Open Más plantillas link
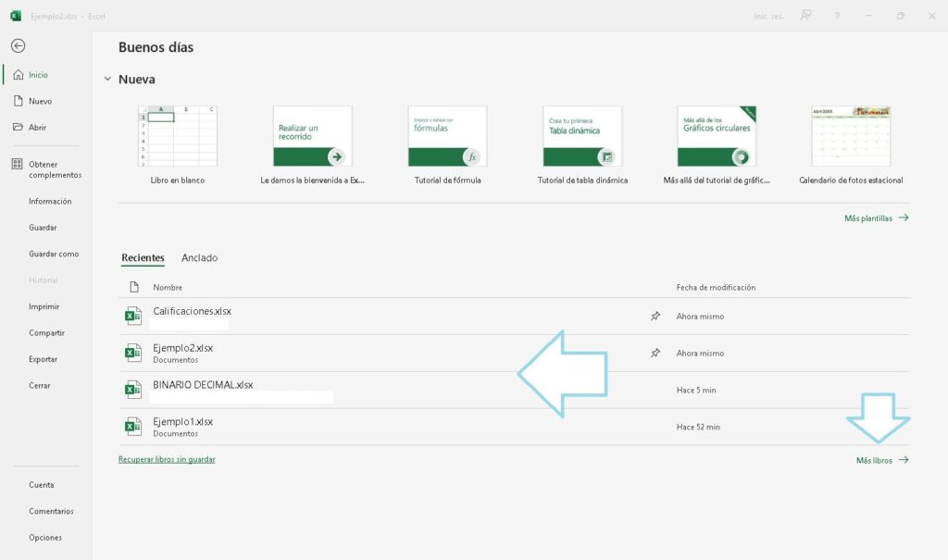The image size is (948, 560). coord(876,218)
